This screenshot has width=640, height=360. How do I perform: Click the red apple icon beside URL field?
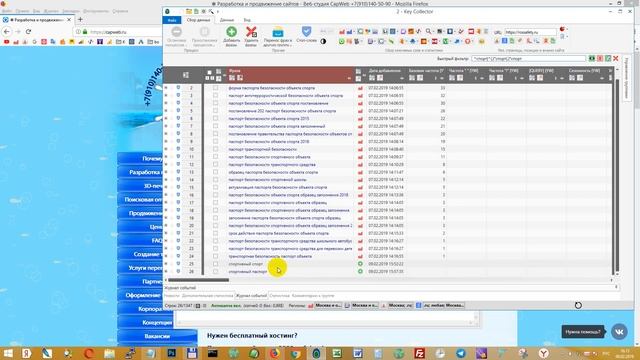click(562, 29)
